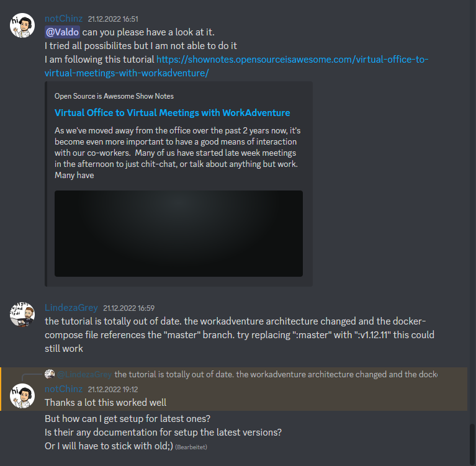Open the @Valdo mention

tap(62, 32)
